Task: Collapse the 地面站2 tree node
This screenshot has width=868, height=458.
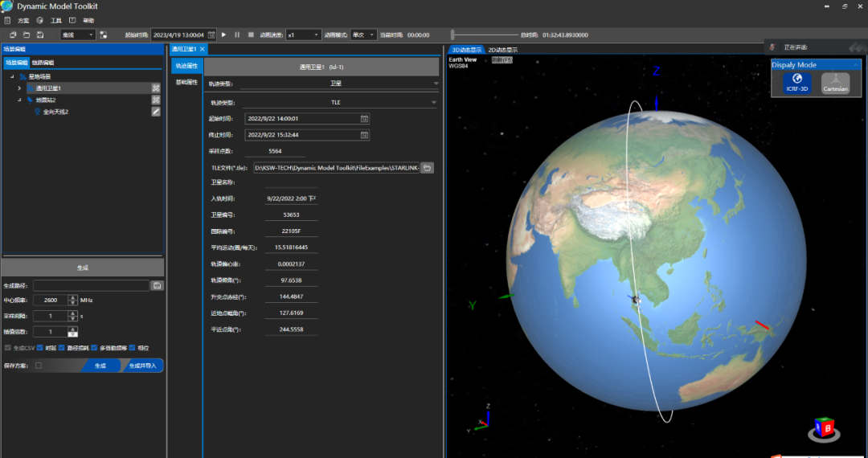Action: pos(20,100)
